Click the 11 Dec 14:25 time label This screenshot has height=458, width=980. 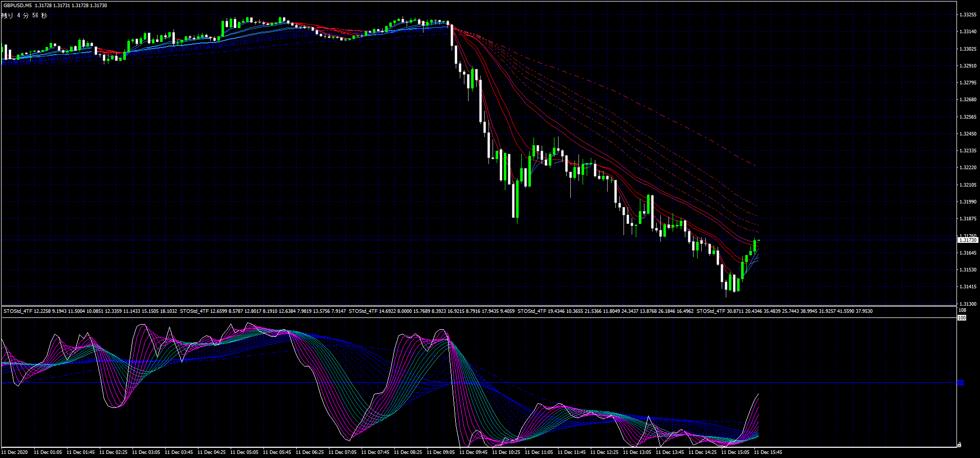pos(702,452)
